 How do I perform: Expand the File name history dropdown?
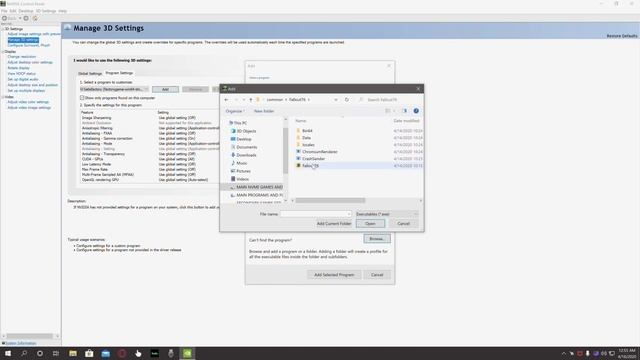coord(349,214)
